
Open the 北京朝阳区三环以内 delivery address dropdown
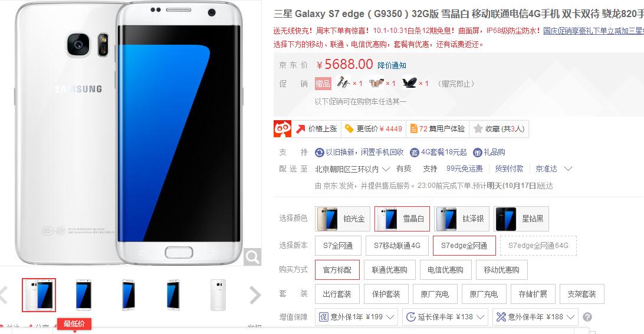click(x=352, y=168)
